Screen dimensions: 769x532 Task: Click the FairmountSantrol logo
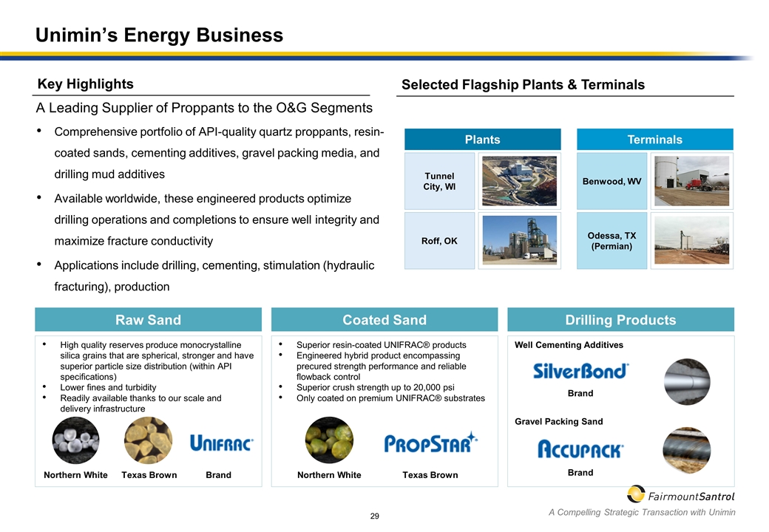tap(680, 494)
